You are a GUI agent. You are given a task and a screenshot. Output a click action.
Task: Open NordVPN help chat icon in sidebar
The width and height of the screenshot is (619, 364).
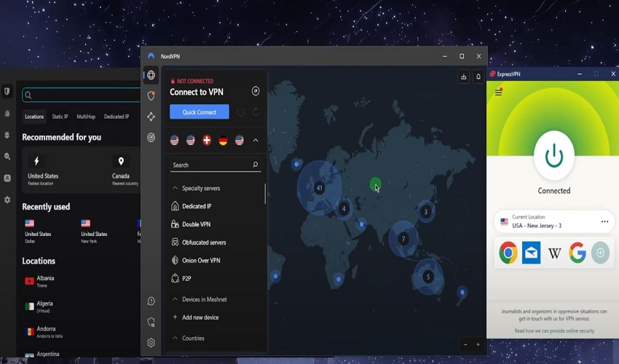(151, 301)
